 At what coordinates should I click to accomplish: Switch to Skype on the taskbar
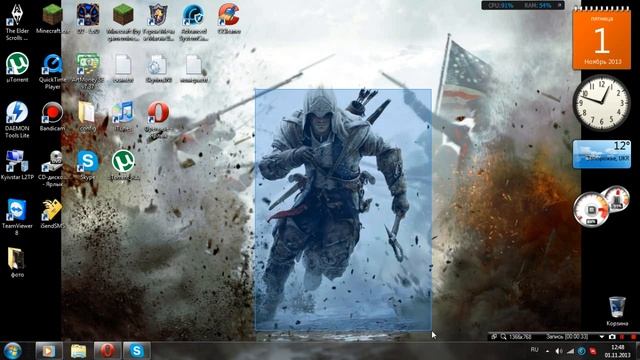(x=137, y=351)
